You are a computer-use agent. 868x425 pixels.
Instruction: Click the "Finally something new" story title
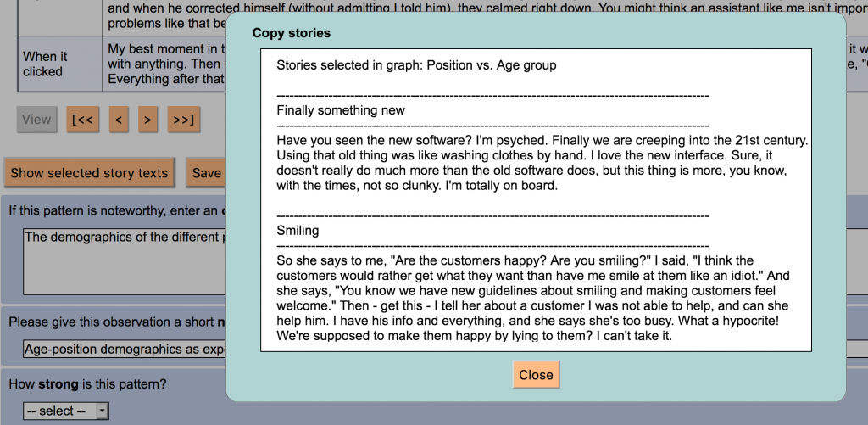(x=341, y=110)
